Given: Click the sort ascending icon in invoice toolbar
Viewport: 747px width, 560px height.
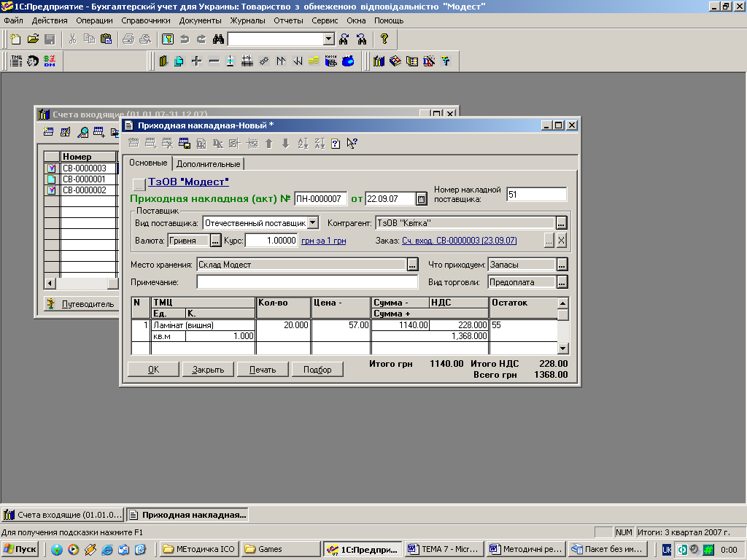Looking at the screenshot, I should tap(303, 144).
